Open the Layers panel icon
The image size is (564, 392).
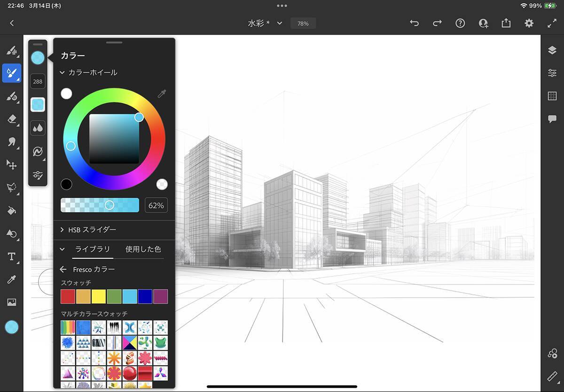[552, 51]
